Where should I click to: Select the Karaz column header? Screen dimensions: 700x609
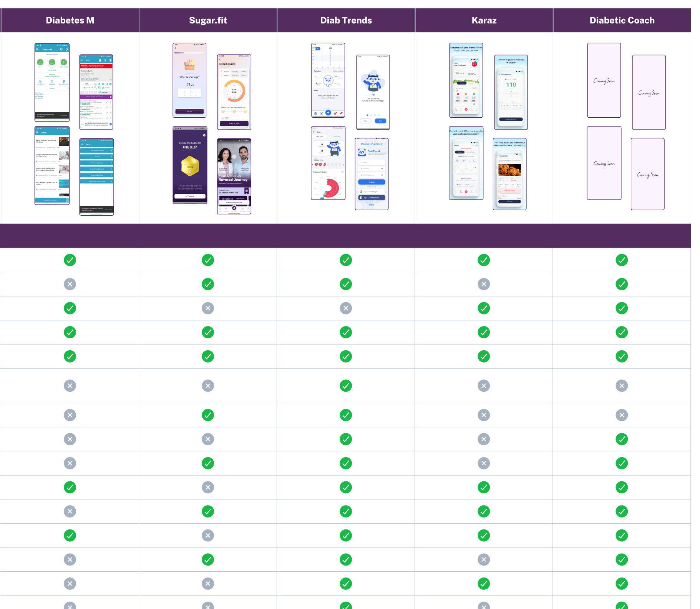click(x=484, y=20)
